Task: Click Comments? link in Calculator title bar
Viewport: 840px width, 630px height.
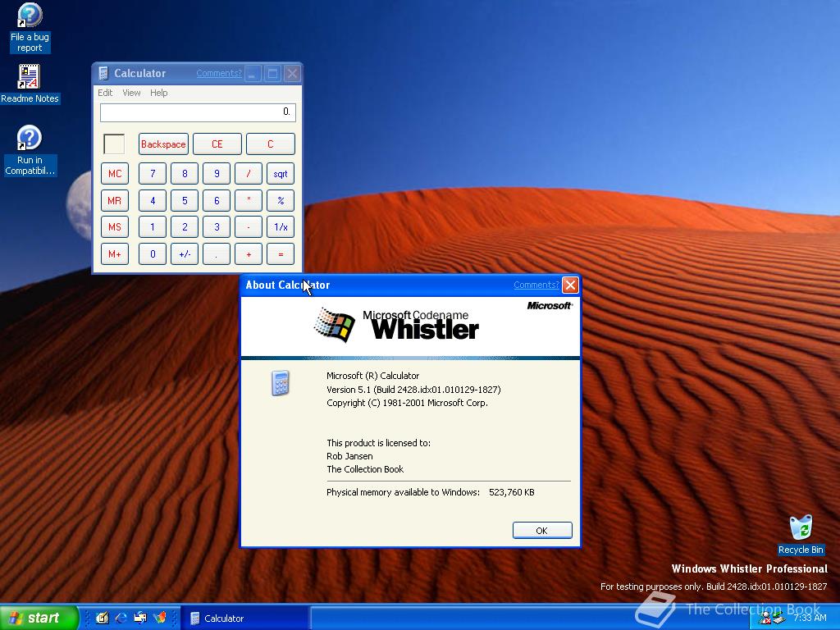Action: point(218,73)
